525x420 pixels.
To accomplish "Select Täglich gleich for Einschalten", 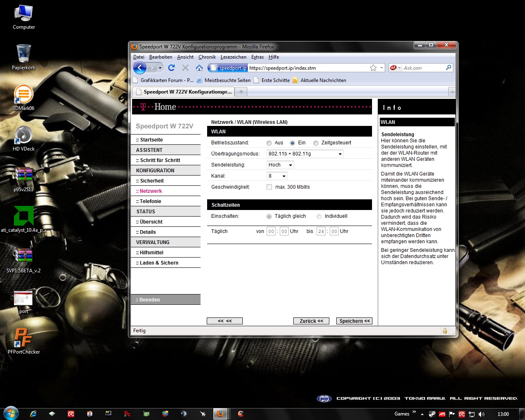I will [269, 217].
